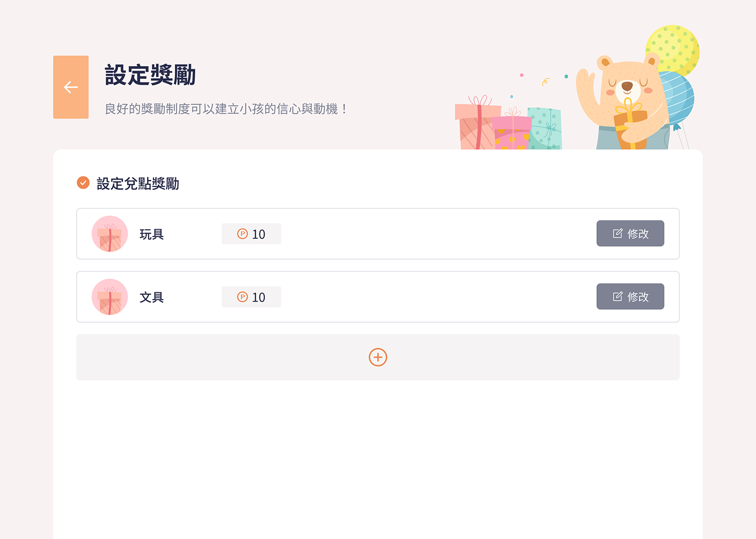756x539 pixels.
Task: Select the 玩具 reward name
Action: [152, 234]
